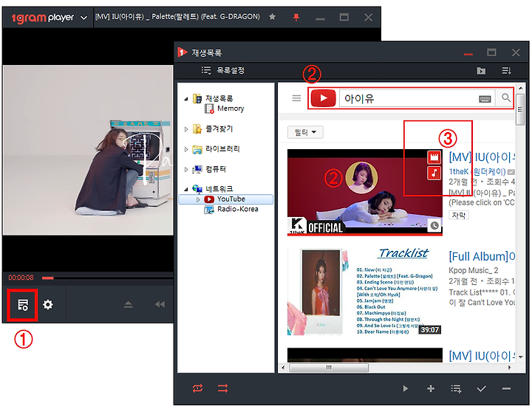Click the play button in playlist bottom bar
This screenshot has width=532, height=409.
click(x=406, y=388)
